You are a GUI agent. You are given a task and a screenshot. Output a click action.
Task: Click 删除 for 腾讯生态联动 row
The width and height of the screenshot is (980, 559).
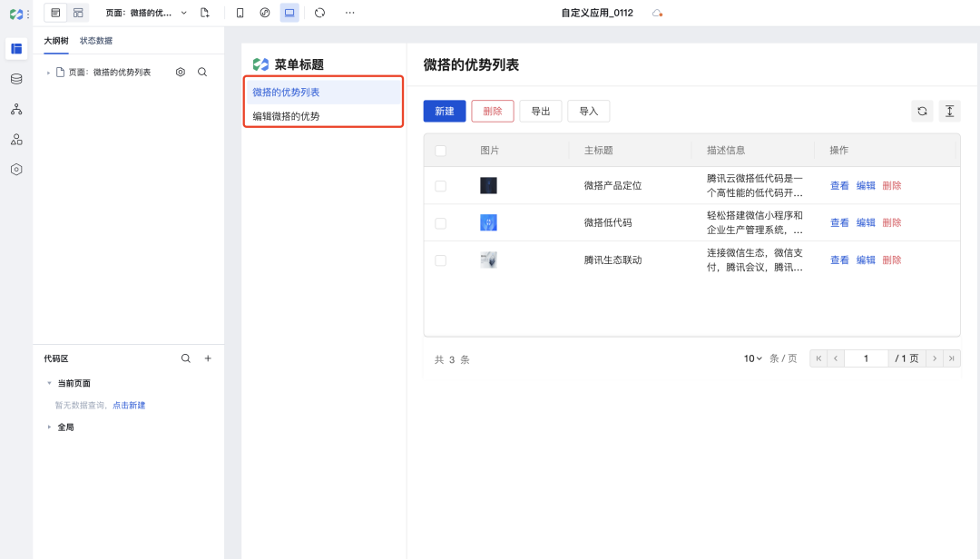pos(892,260)
